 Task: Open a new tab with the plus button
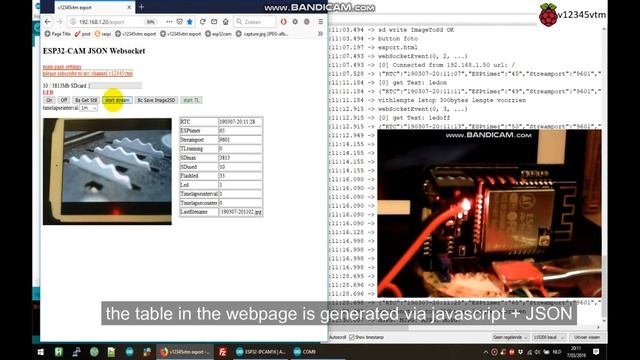[141, 7]
